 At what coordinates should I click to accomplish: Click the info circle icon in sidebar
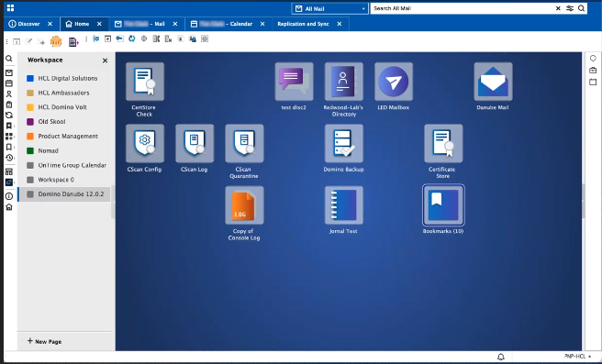[x=9, y=196]
